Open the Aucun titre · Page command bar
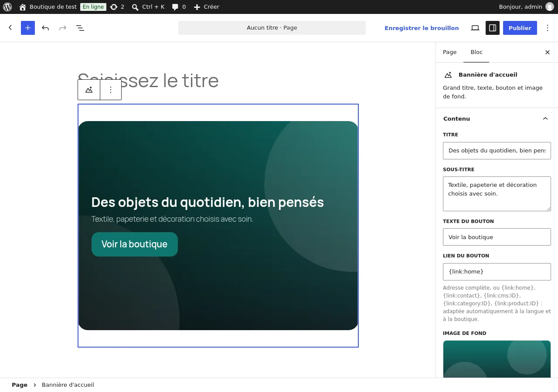 click(x=272, y=28)
